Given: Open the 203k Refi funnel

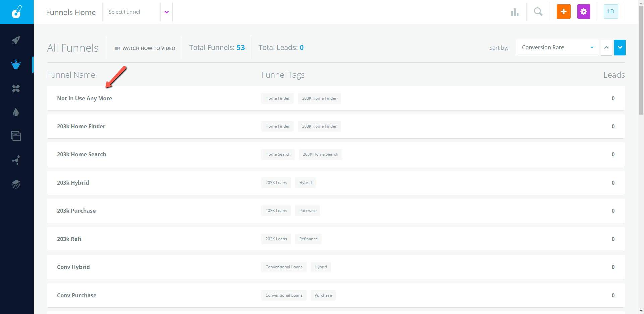Looking at the screenshot, I should click(x=69, y=239).
